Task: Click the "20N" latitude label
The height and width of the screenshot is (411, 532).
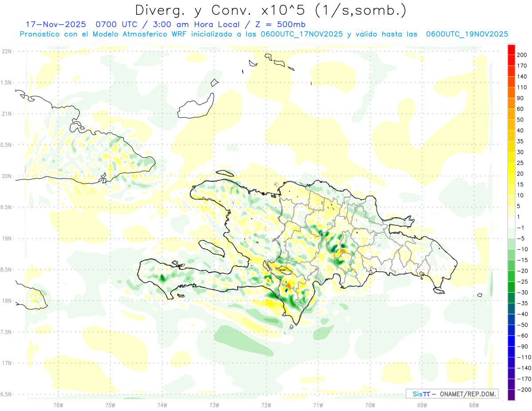Action: (x=6, y=176)
